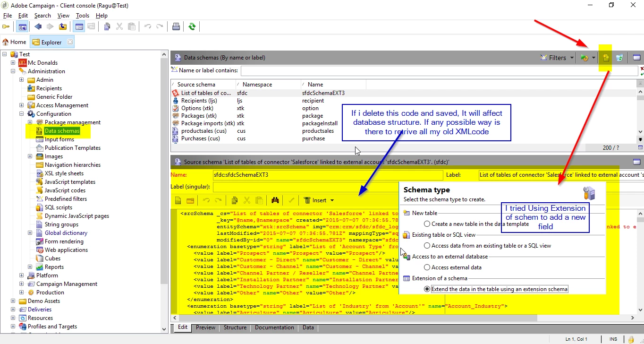Open the Tools menu
This screenshot has width=644, height=344.
coord(83,16)
